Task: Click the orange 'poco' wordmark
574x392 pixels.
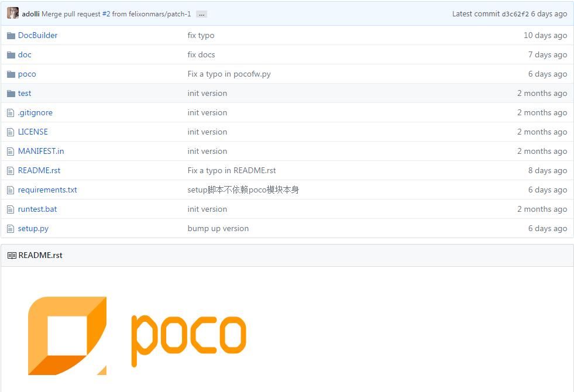Action: click(x=188, y=341)
